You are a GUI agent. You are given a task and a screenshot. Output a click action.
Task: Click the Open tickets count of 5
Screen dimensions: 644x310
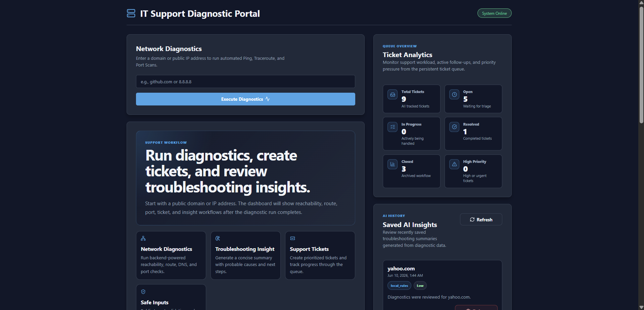pos(465,99)
